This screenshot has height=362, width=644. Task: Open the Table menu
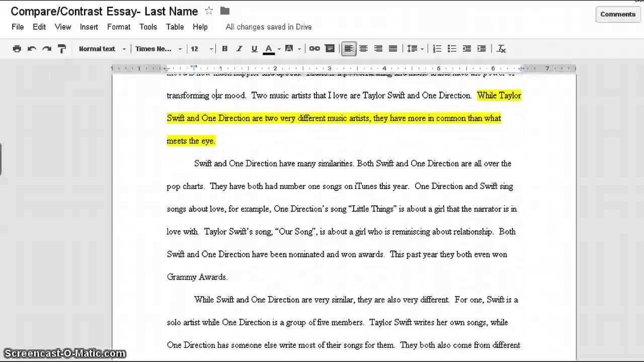pos(175,27)
